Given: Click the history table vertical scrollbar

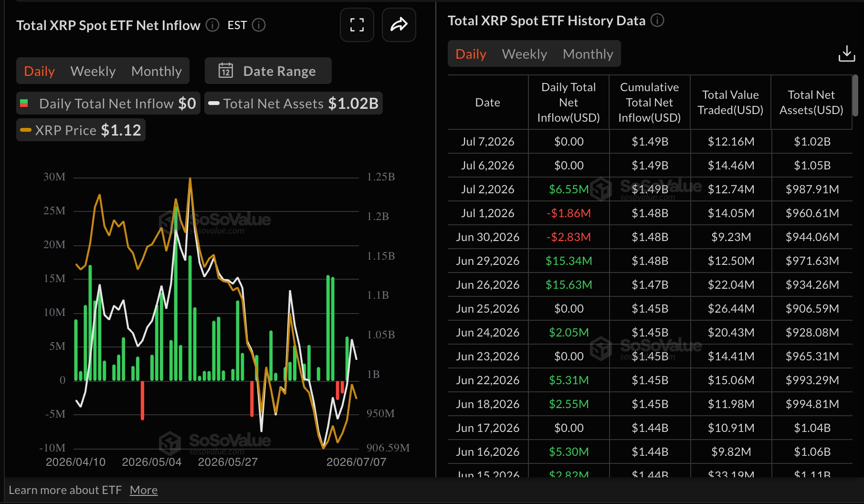Looking at the screenshot, I should pos(855,95).
